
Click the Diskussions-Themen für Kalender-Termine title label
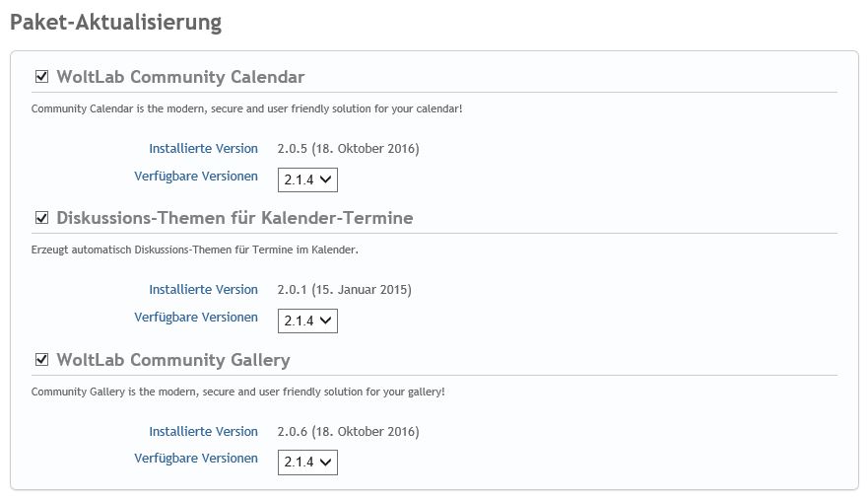pos(234,218)
